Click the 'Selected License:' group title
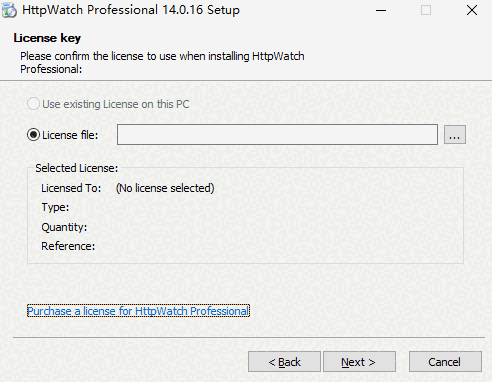This screenshot has height=382, width=492. [x=77, y=168]
